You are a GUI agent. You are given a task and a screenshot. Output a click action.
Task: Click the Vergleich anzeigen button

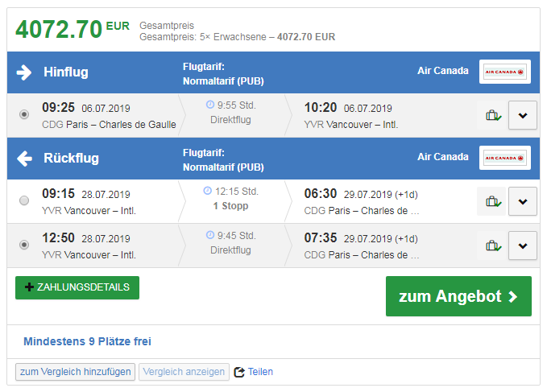click(x=183, y=372)
